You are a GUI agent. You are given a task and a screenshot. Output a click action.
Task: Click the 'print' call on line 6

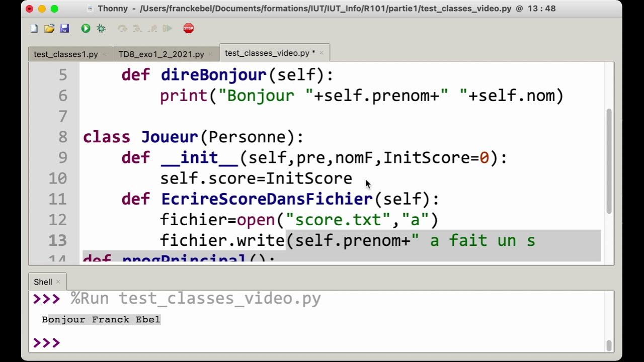[x=184, y=96]
